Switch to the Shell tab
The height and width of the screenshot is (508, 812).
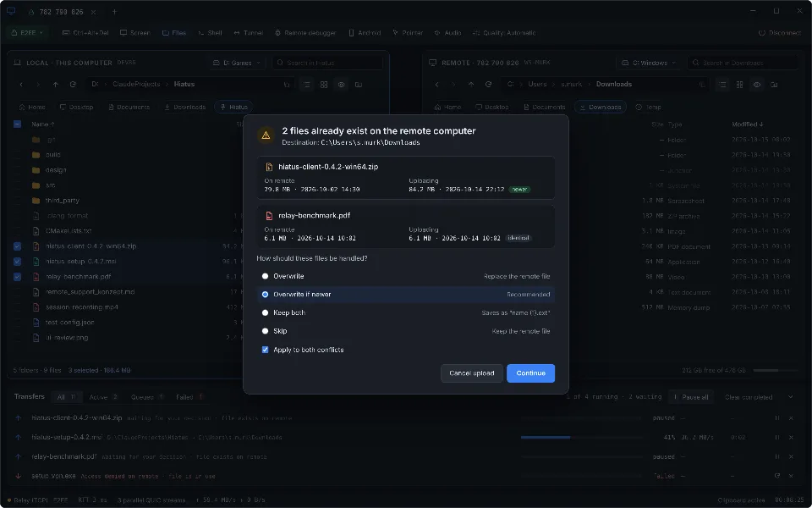210,33
